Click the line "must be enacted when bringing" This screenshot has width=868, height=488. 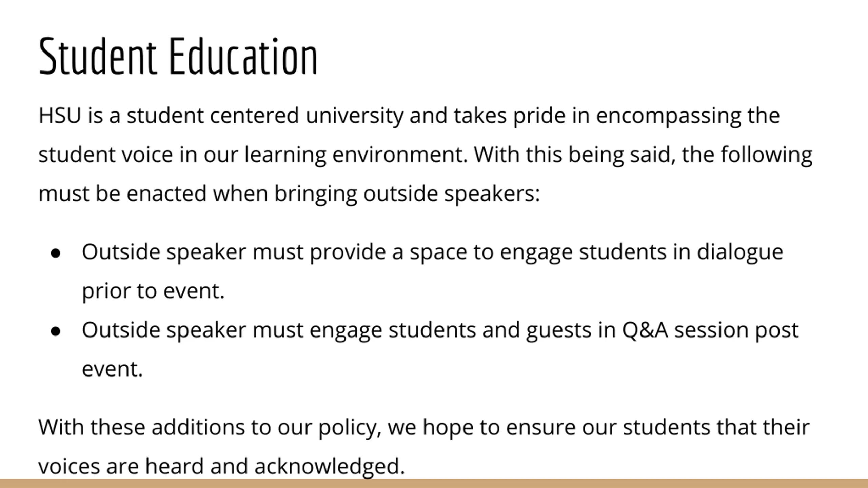(198, 194)
